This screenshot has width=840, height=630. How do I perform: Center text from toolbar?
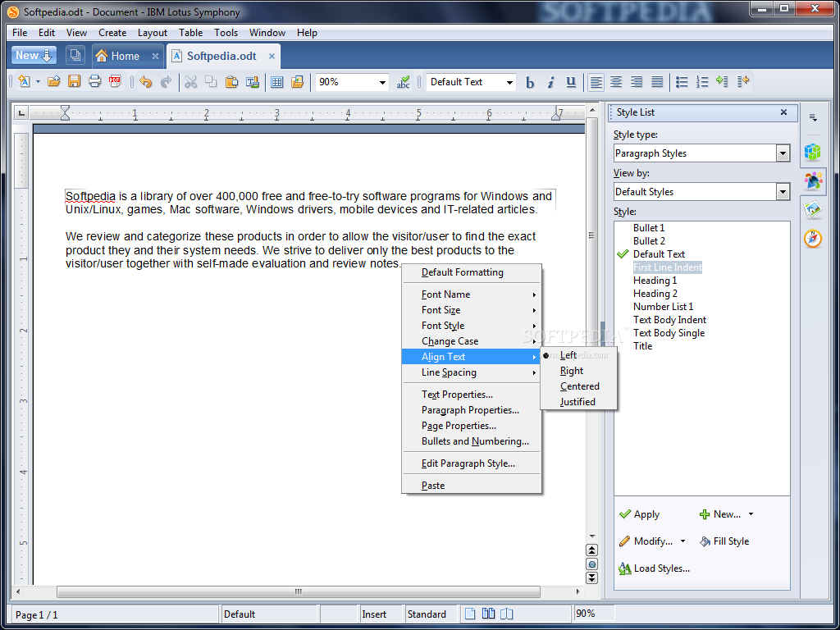point(616,82)
